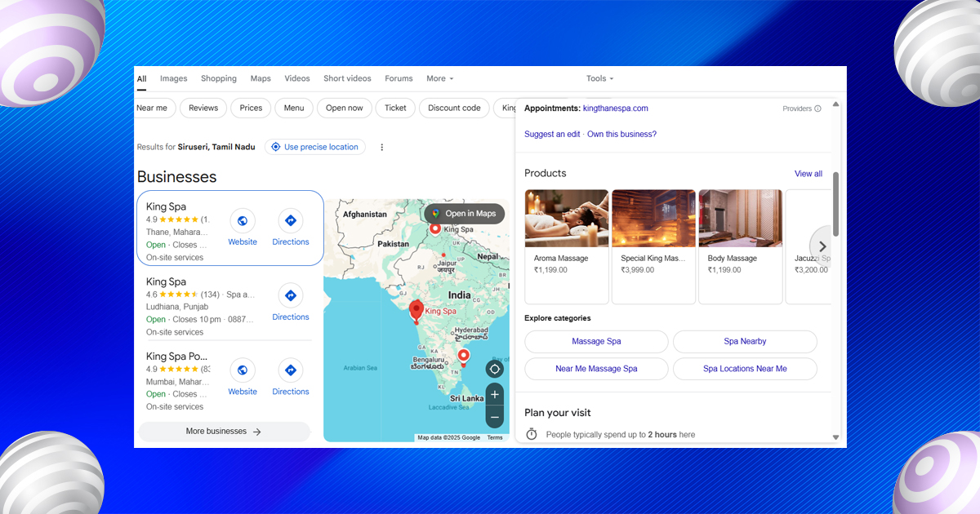Click the Siruseri, Tamil Nadu location text

tap(216, 147)
